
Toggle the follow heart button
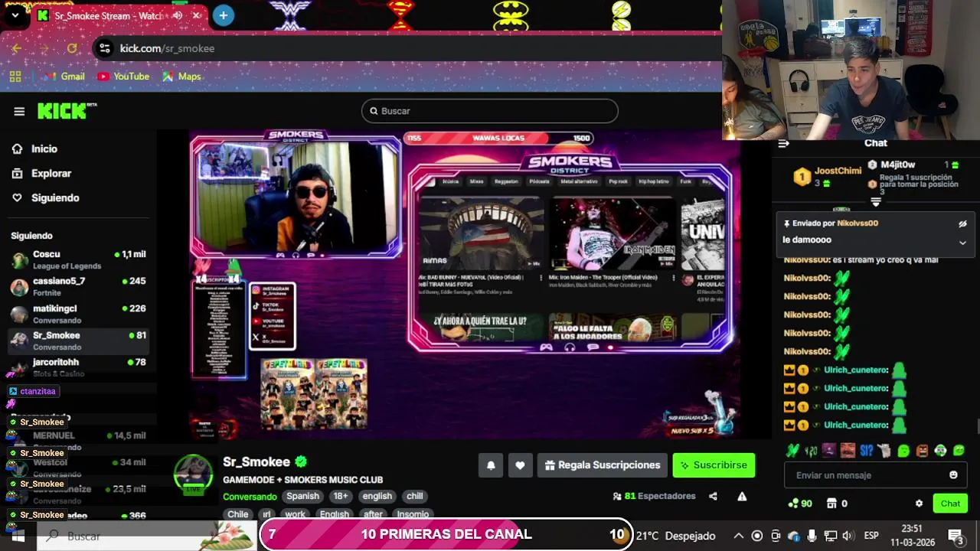pos(520,465)
